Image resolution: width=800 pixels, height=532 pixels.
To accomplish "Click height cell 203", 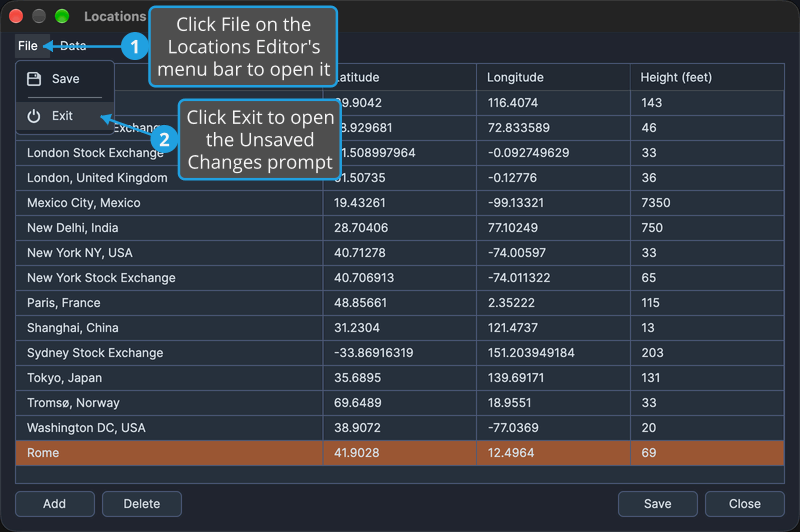I will [707, 353].
